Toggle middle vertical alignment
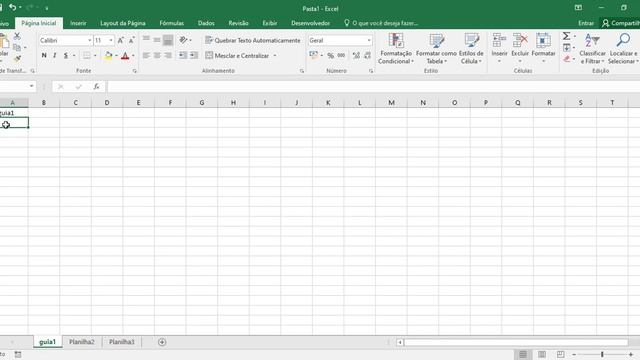 pos(157,40)
